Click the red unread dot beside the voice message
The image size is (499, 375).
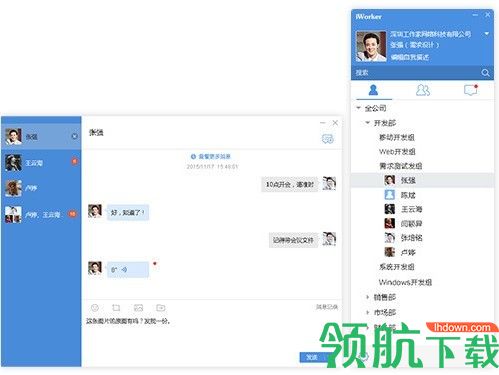click(x=155, y=264)
